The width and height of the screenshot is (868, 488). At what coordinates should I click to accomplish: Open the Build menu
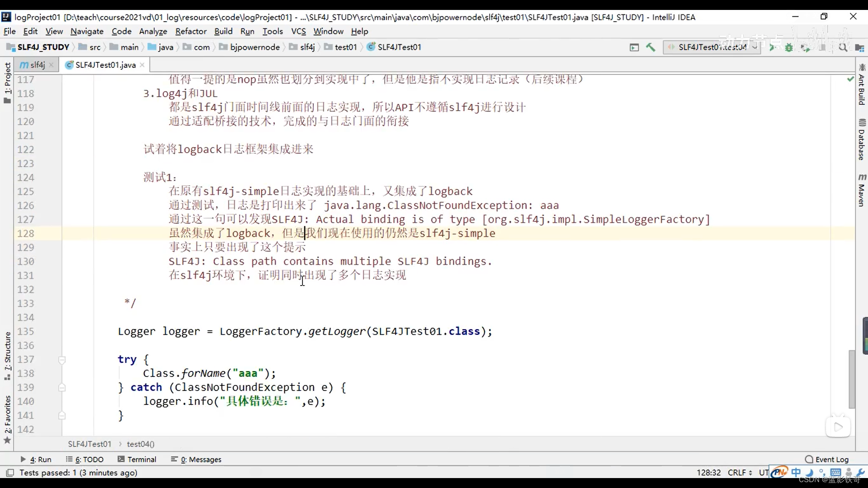click(223, 31)
